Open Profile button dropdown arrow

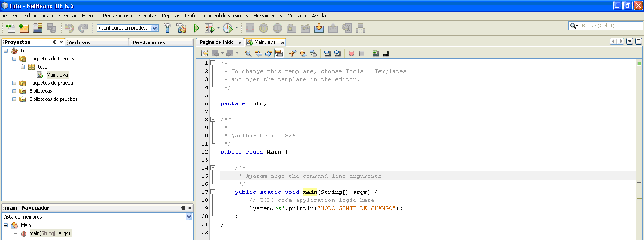click(x=237, y=28)
